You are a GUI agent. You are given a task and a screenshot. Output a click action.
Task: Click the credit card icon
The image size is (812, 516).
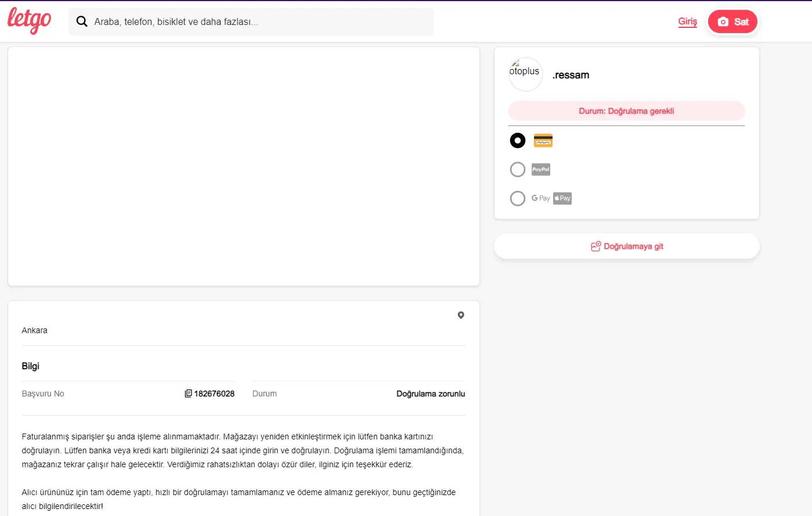[x=543, y=140]
